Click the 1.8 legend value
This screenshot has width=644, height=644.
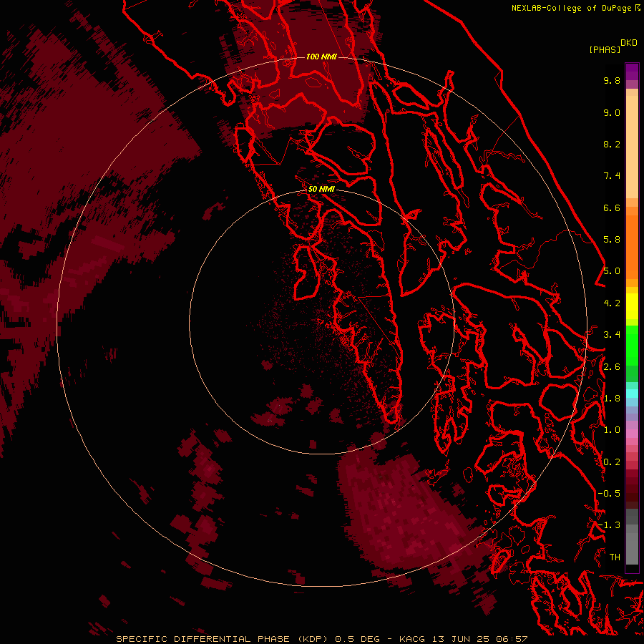click(x=612, y=399)
